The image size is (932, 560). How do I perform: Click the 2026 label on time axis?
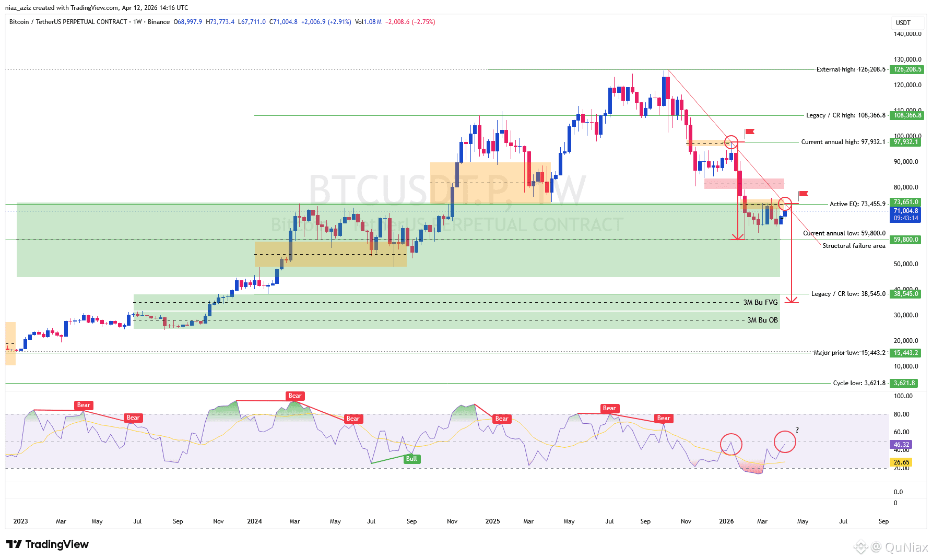pos(726,521)
